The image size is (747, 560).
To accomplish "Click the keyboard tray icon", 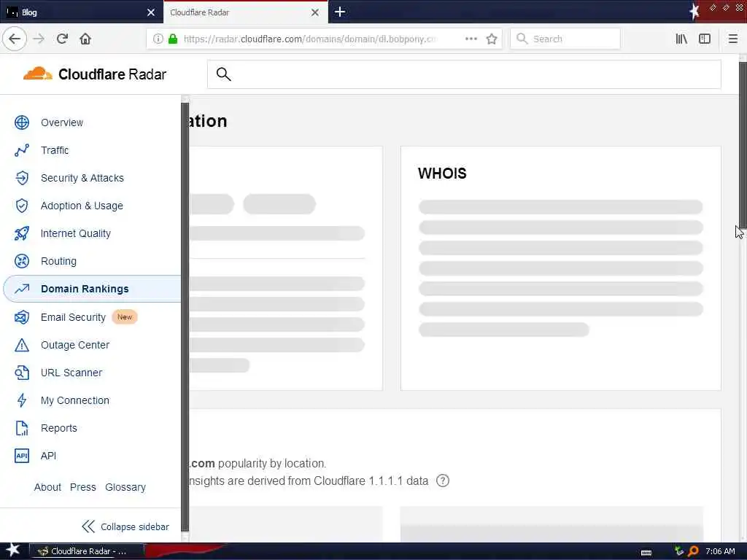I will (x=646, y=553).
